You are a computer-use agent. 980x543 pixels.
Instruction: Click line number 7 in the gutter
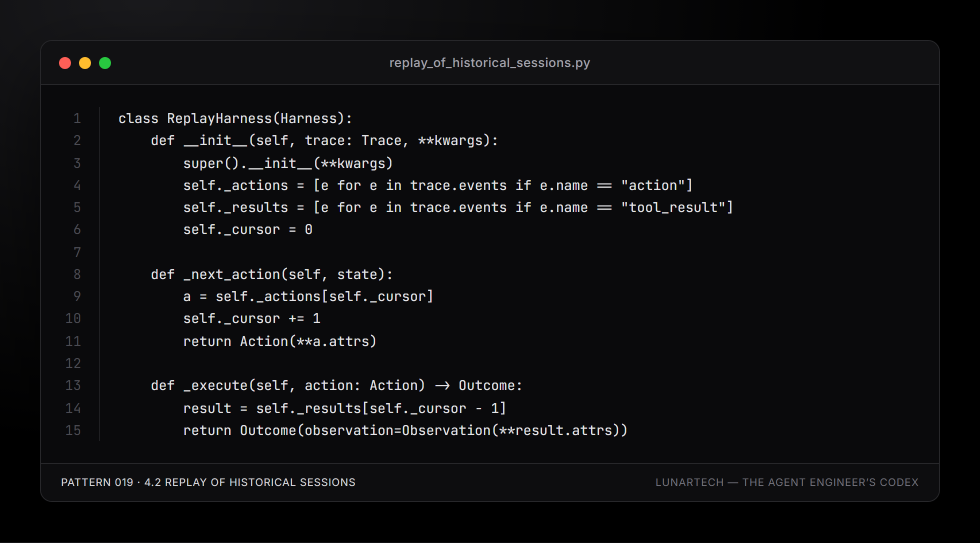[77, 252]
